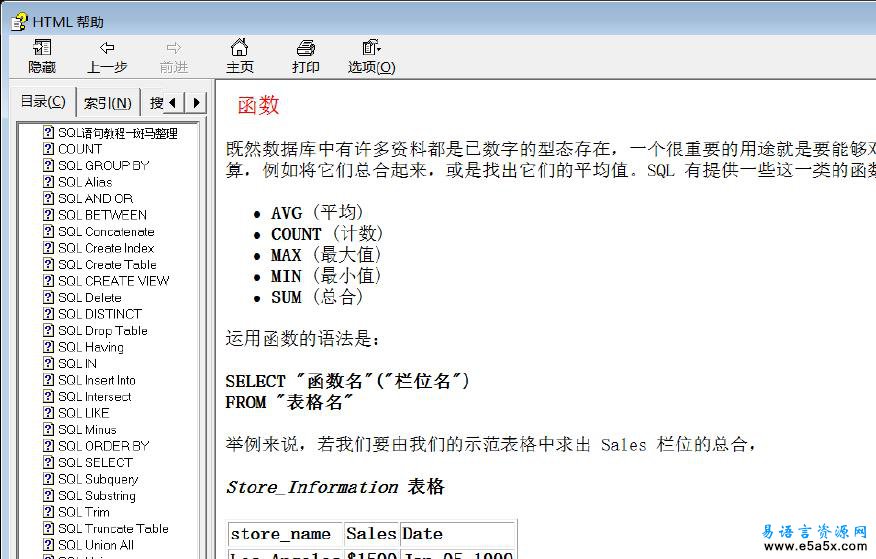Image resolution: width=876 pixels, height=559 pixels.
Task: Switch to the 目录(C) tab
Action: (43, 102)
